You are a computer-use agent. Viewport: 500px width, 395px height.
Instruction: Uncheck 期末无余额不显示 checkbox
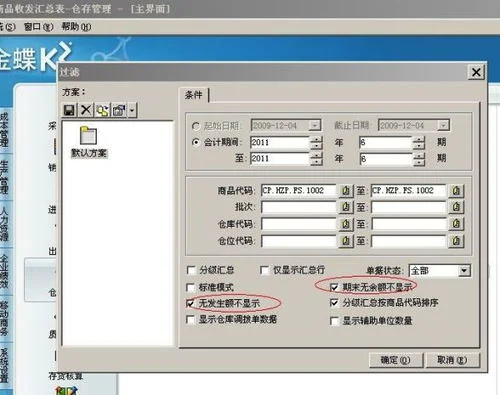pos(334,287)
